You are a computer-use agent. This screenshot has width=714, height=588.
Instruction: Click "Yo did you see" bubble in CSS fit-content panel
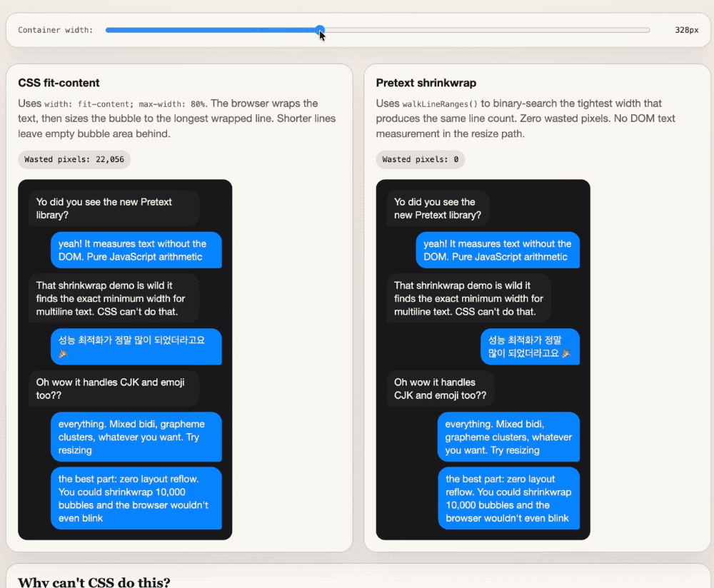[114, 208]
